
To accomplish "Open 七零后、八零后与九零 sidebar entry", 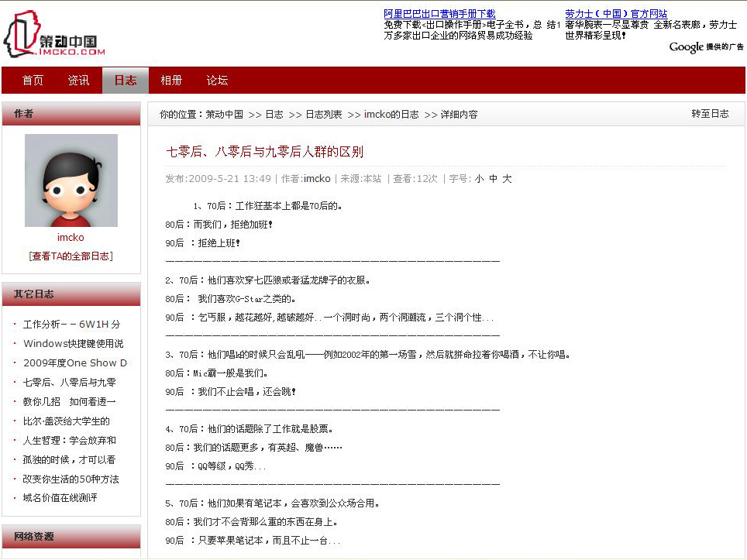I will pyautogui.click(x=70, y=383).
